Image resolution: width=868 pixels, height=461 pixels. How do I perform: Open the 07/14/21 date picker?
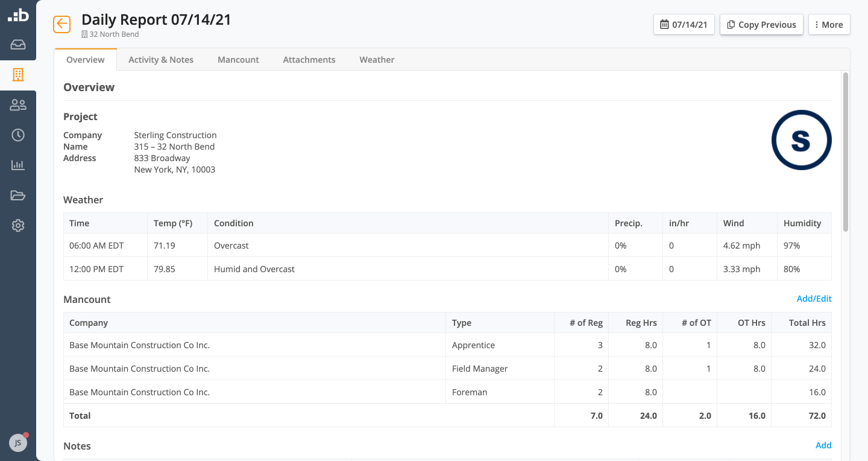click(x=684, y=25)
